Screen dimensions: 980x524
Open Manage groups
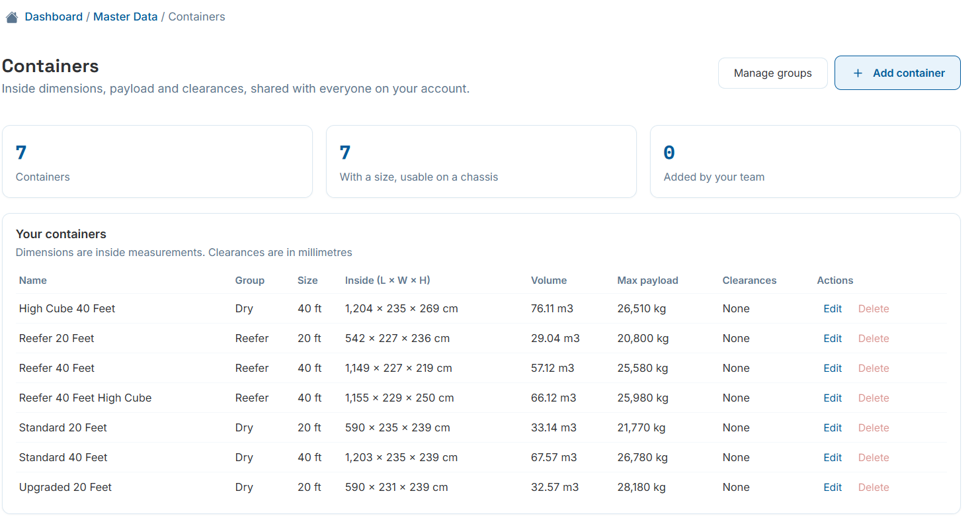click(772, 73)
